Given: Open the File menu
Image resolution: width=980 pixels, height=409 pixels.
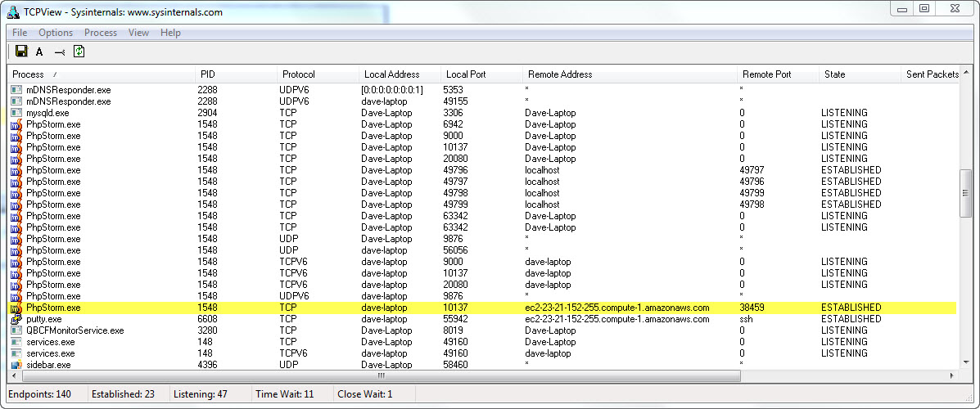Looking at the screenshot, I should (20, 33).
